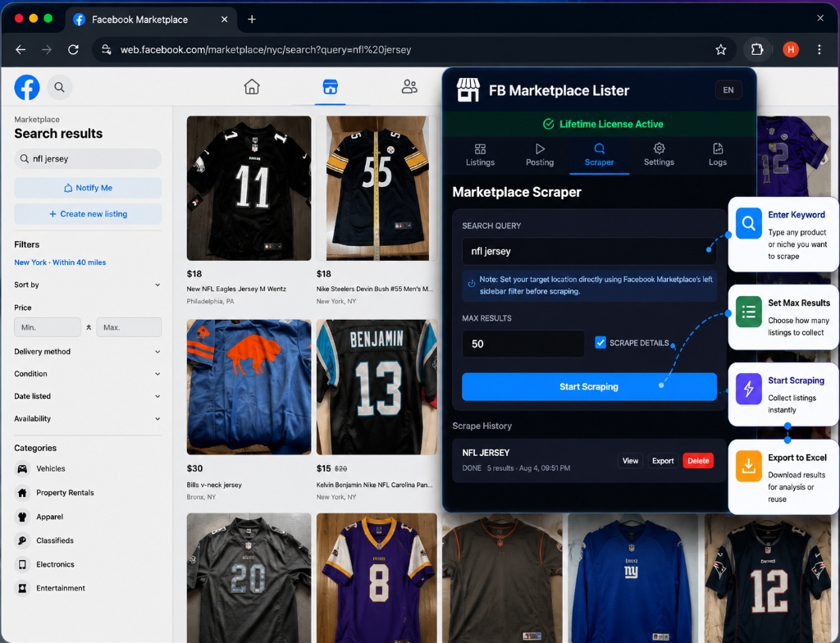Click the Nike Steelers Devin Bush listing title
Image resolution: width=840 pixels, height=643 pixels.
(374, 289)
